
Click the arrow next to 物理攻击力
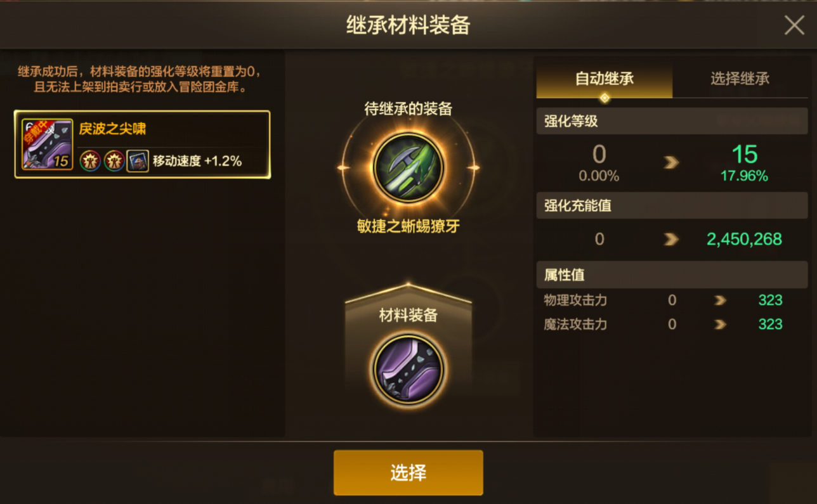(720, 300)
